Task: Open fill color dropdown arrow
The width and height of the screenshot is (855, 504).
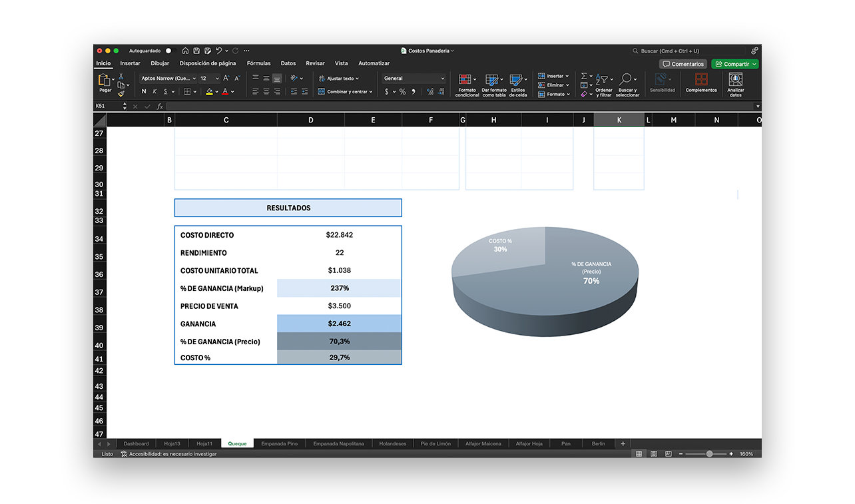Action: pos(216,92)
